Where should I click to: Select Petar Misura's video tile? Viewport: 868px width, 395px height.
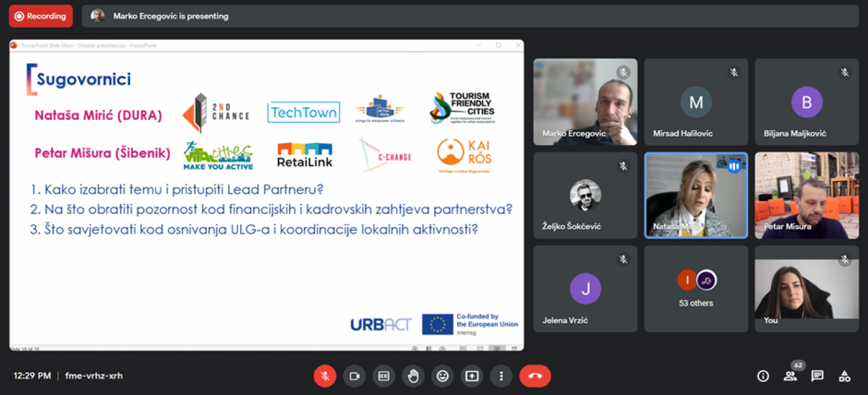click(807, 195)
